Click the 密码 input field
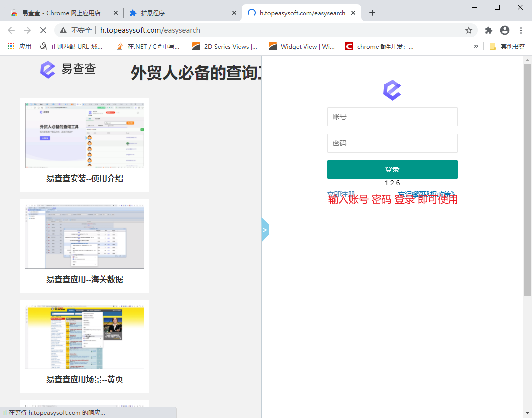Viewport: 532px width, 418px height. click(x=392, y=143)
